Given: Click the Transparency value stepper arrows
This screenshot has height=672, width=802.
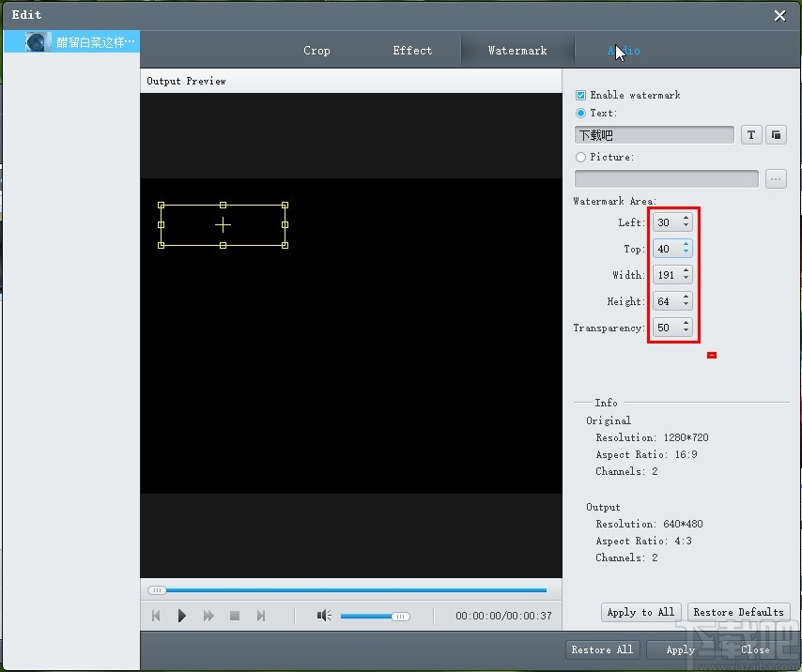Looking at the screenshot, I should coord(686,328).
